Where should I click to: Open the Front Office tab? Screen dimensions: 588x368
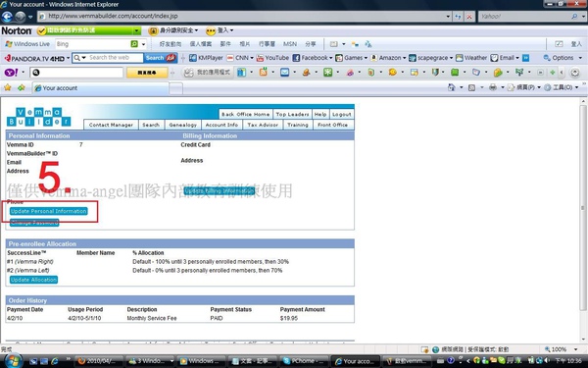(x=332, y=125)
